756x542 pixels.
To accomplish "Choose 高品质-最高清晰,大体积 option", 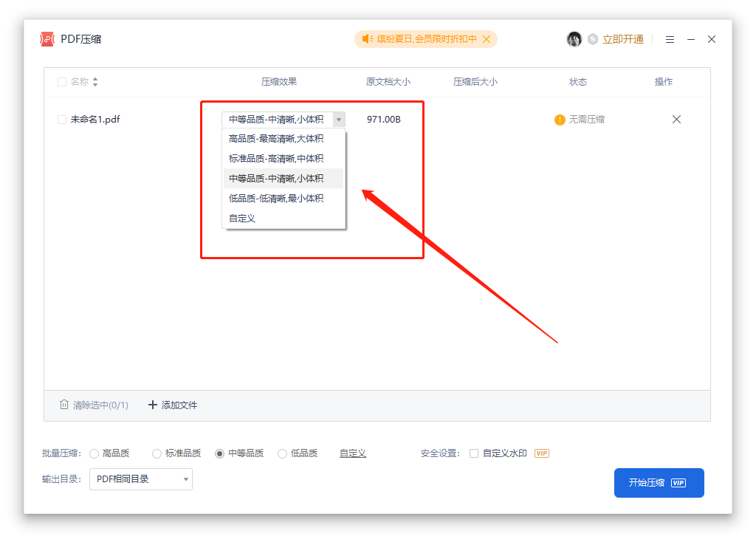I will coord(283,139).
